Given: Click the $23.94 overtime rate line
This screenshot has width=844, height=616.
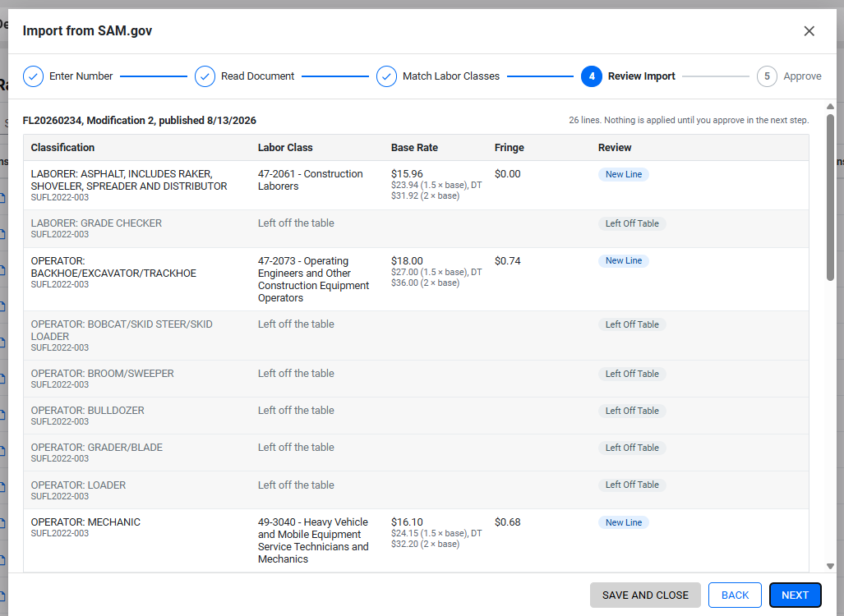Looking at the screenshot, I should coord(436,185).
